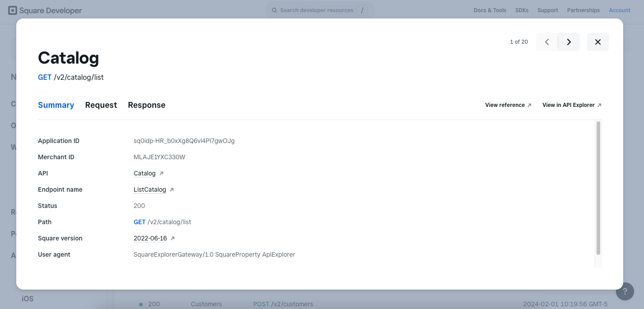
Task: Open View reference link
Action: (x=508, y=105)
